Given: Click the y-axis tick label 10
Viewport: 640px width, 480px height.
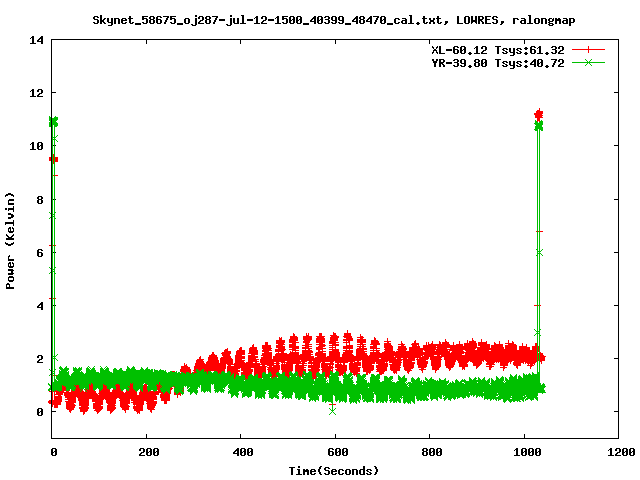Looking at the screenshot, I should pos(36,146).
